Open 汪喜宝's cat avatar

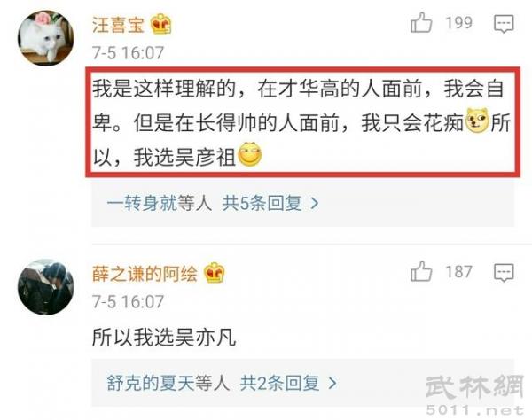pyautogui.click(x=45, y=37)
